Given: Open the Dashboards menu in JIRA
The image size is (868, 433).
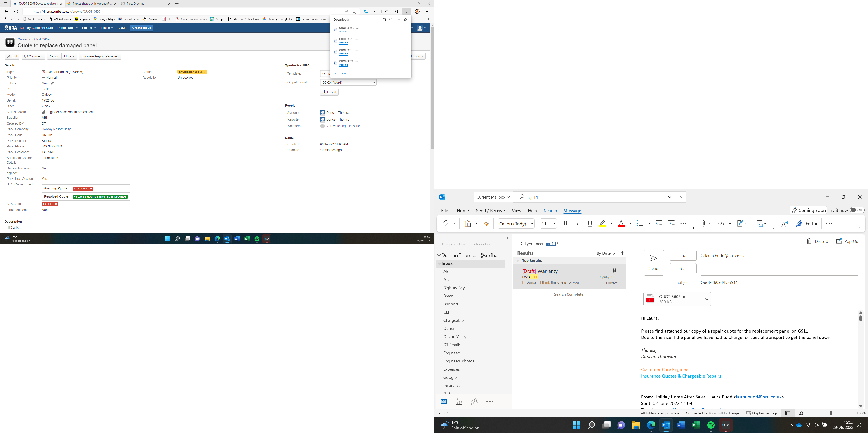Looking at the screenshot, I should coord(67,28).
